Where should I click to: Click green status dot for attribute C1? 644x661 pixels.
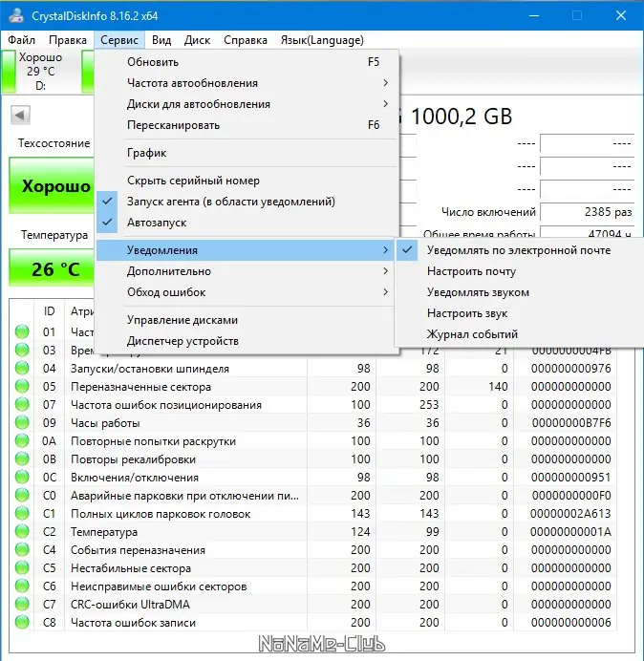pyautogui.click(x=22, y=514)
